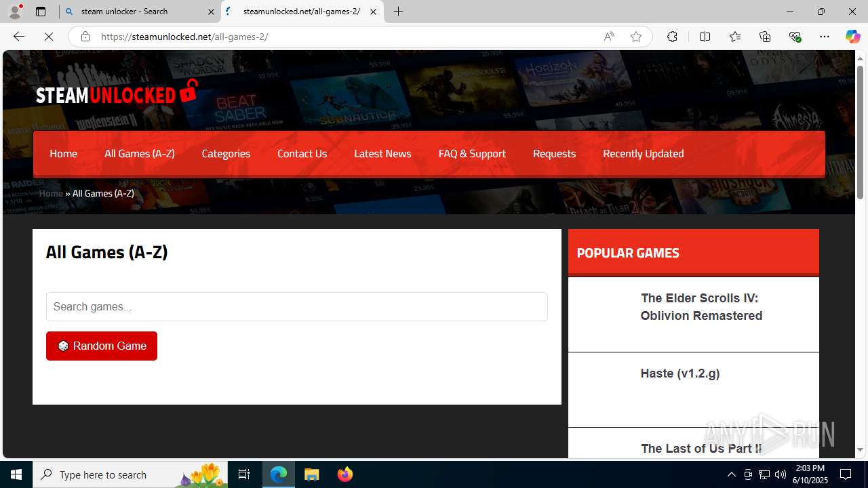Open Haste (v1.2.g) game link

click(x=680, y=373)
